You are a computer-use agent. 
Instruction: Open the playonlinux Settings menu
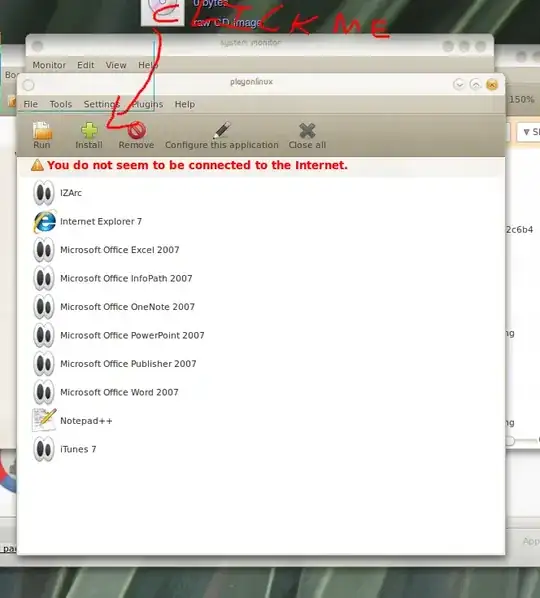click(101, 104)
